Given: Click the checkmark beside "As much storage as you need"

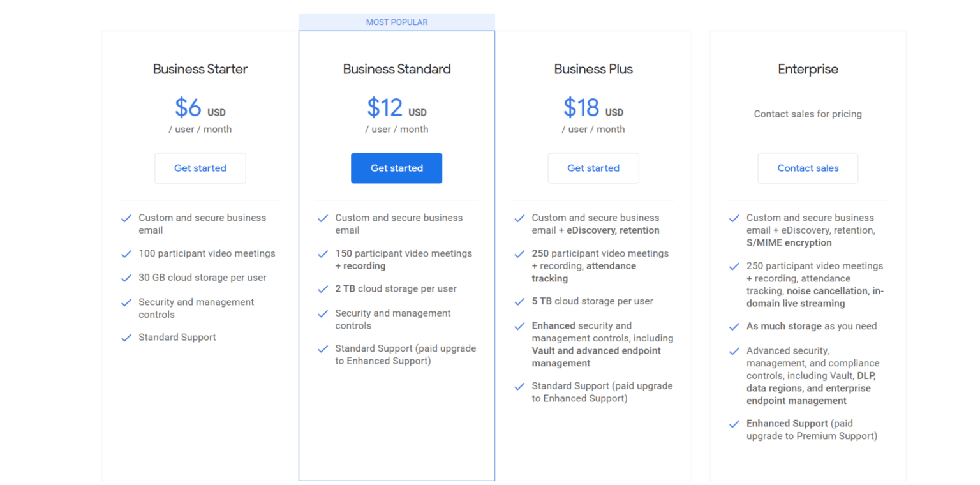Looking at the screenshot, I should (x=734, y=326).
